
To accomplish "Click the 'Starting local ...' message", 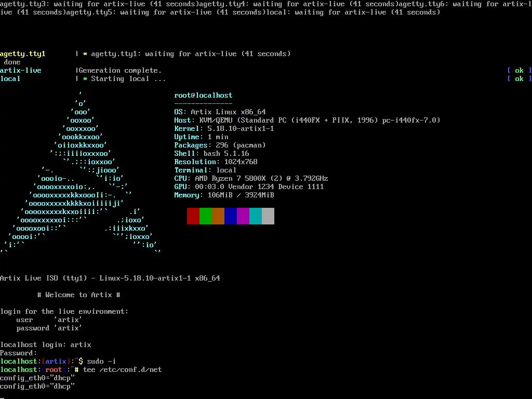I will [x=128, y=79].
